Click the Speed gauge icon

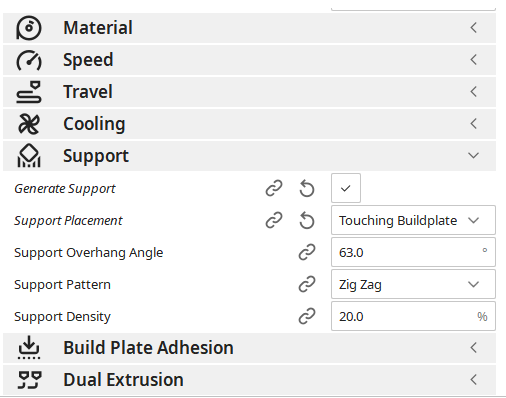29,60
